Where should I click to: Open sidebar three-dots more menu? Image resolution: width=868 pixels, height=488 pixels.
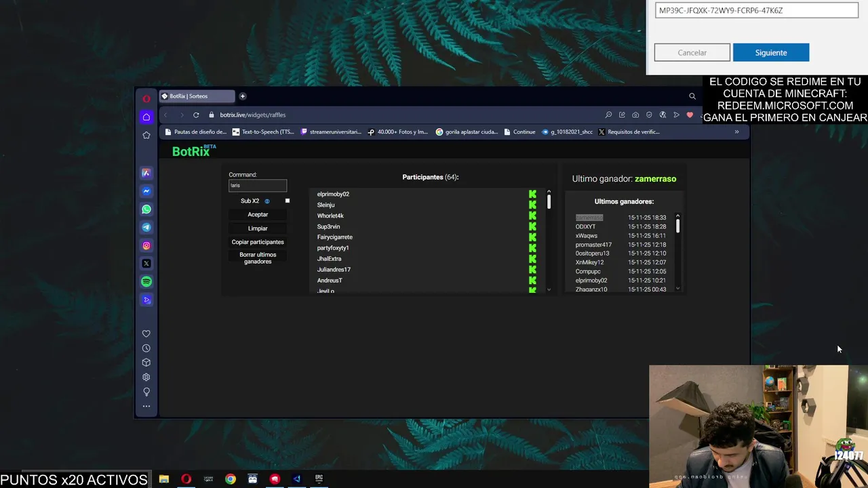(x=146, y=407)
